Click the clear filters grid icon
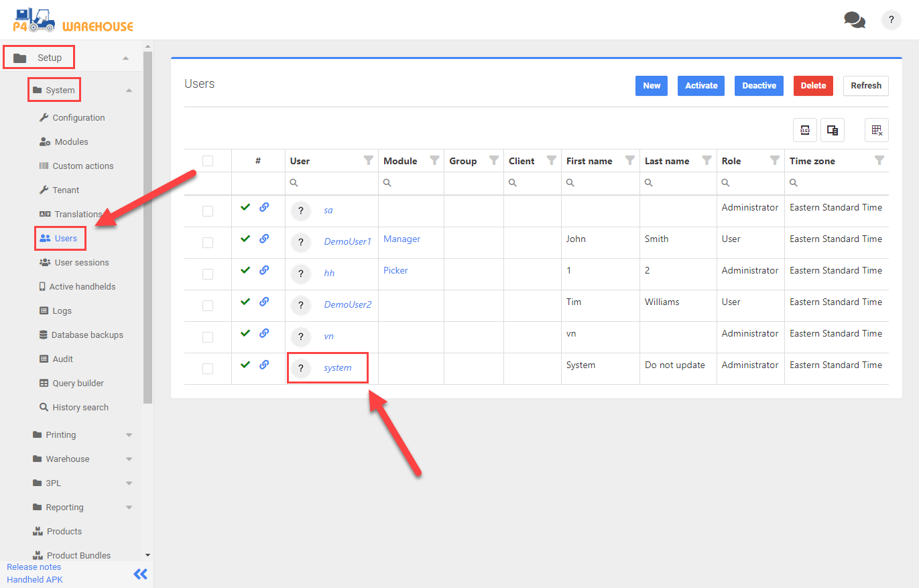Image resolution: width=919 pixels, height=588 pixels. [x=876, y=131]
